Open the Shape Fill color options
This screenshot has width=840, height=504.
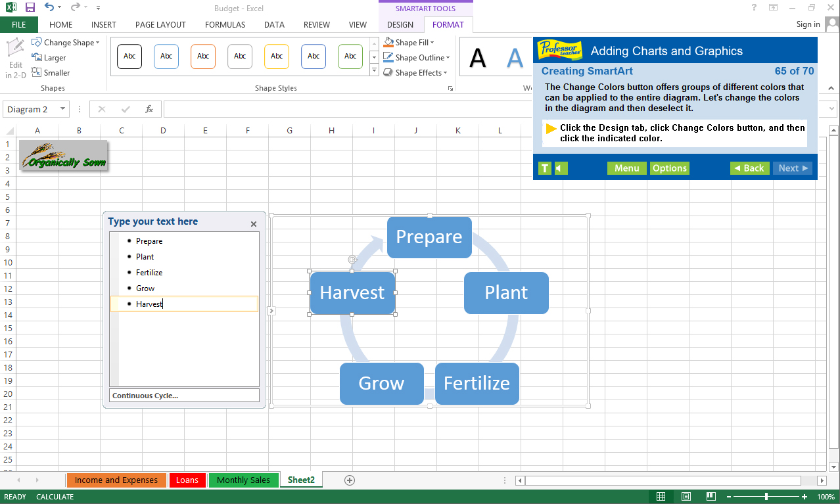coord(408,41)
